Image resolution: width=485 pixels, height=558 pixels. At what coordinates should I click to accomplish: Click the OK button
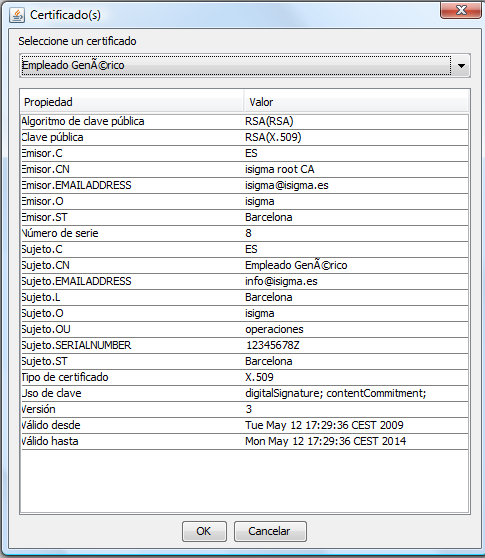coord(204,531)
